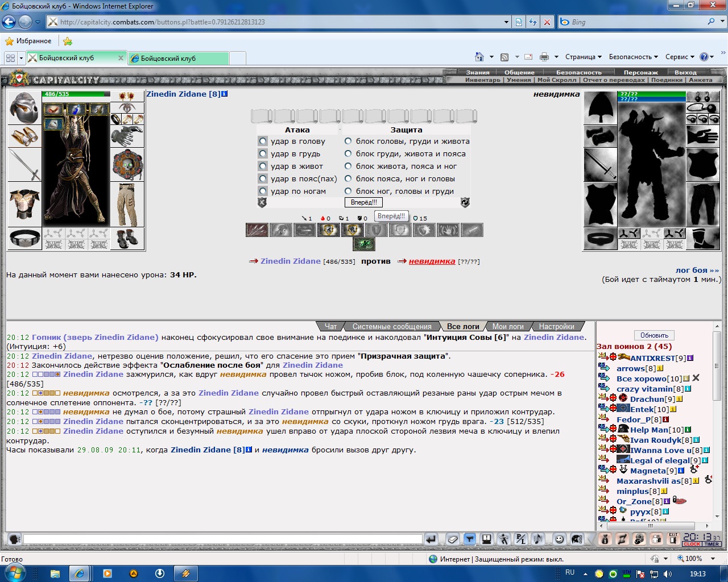The width and height of the screenshot is (728, 582).
Task: Switch to the Чат tab
Action: [x=330, y=326]
